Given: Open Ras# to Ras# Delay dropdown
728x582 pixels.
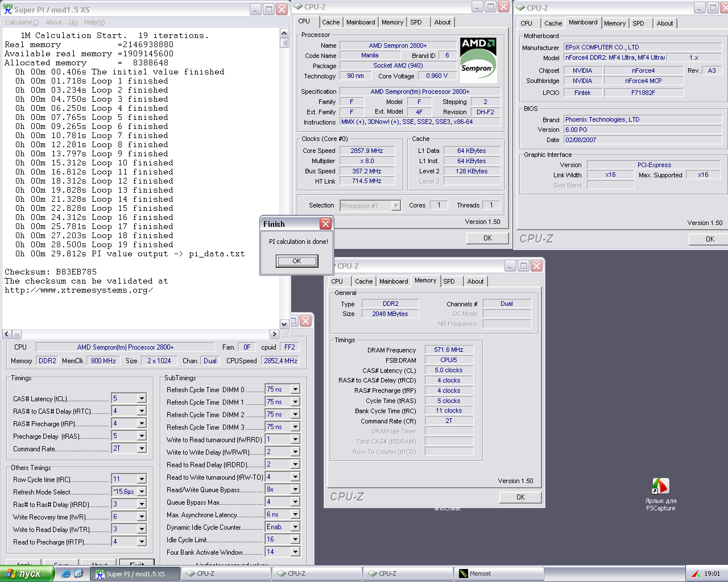Looking at the screenshot, I should [142, 504].
